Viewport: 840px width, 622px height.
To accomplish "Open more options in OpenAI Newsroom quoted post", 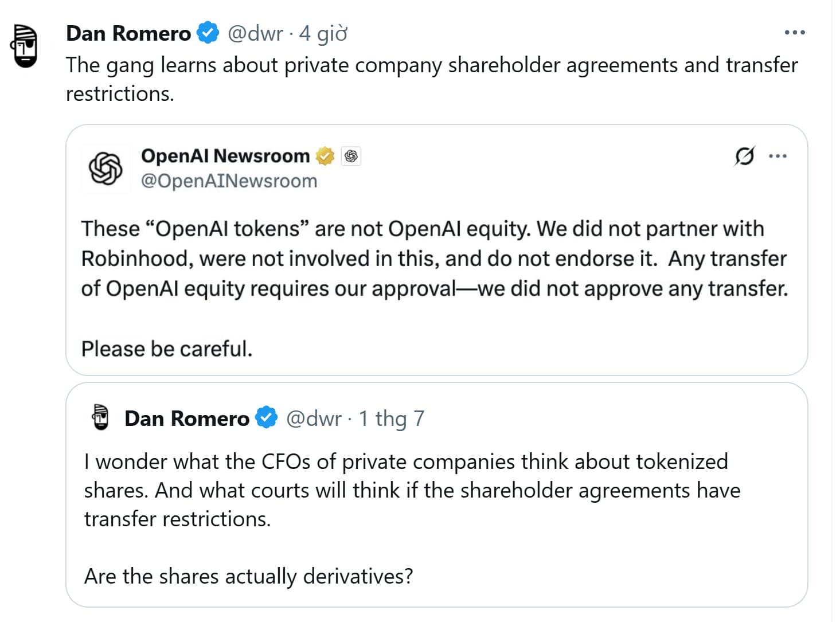I will click(x=778, y=156).
